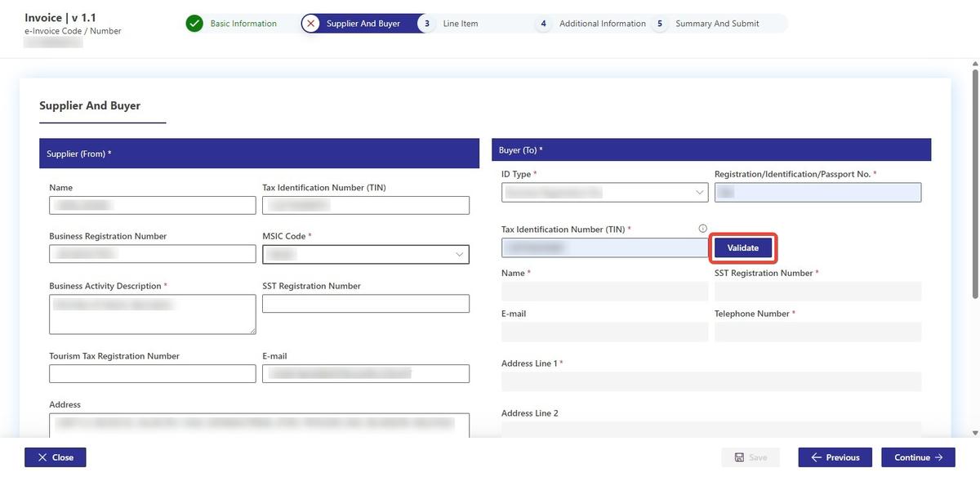The image size is (980, 477).
Task: Click the Invoice | v 1.1 title
Action: coord(60,17)
